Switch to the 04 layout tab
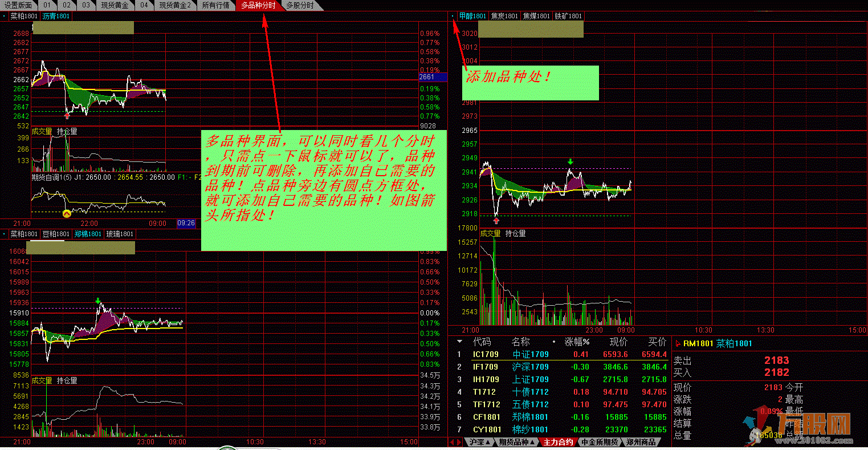 144,5
